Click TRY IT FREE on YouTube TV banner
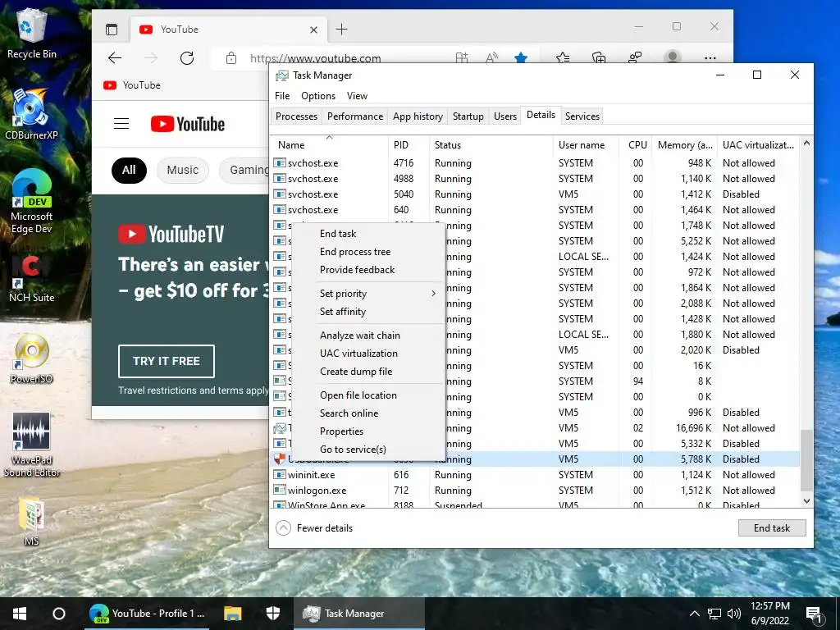Image resolution: width=840 pixels, height=630 pixels. (167, 361)
